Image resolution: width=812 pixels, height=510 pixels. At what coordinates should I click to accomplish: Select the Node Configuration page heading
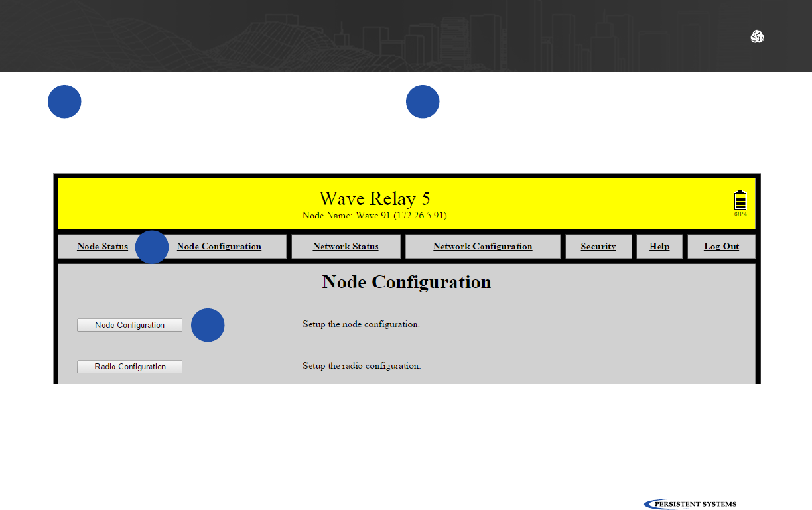[407, 282]
